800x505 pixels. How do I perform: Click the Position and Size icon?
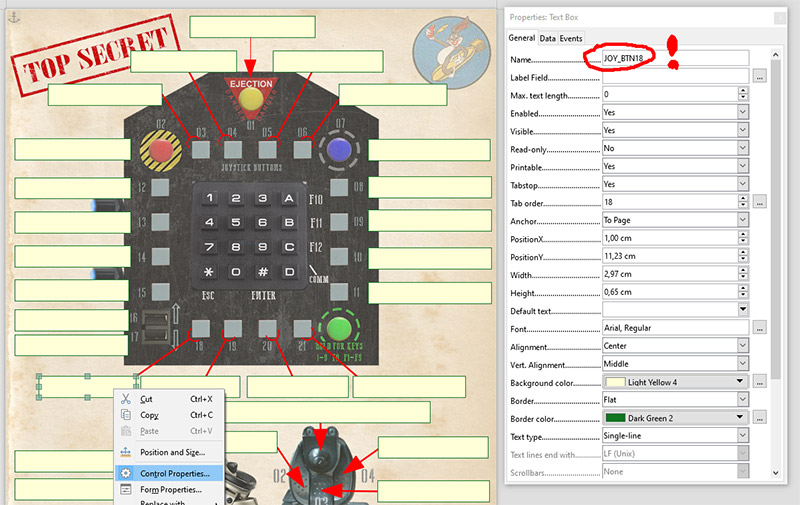(x=125, y=452)
